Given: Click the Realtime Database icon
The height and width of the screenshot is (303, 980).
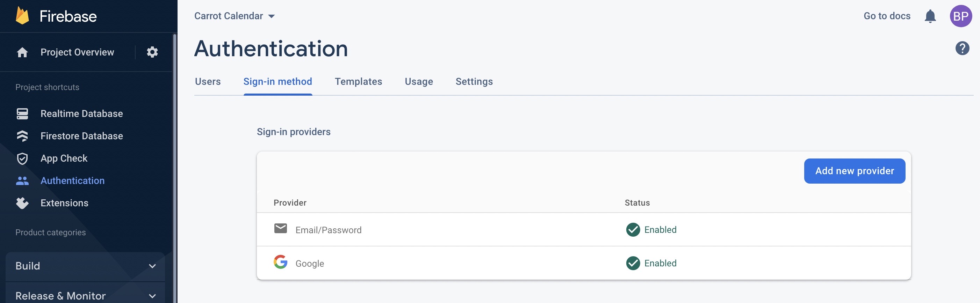Looking at the screenshot, I should pyautogui.click(x=22, y=114).
